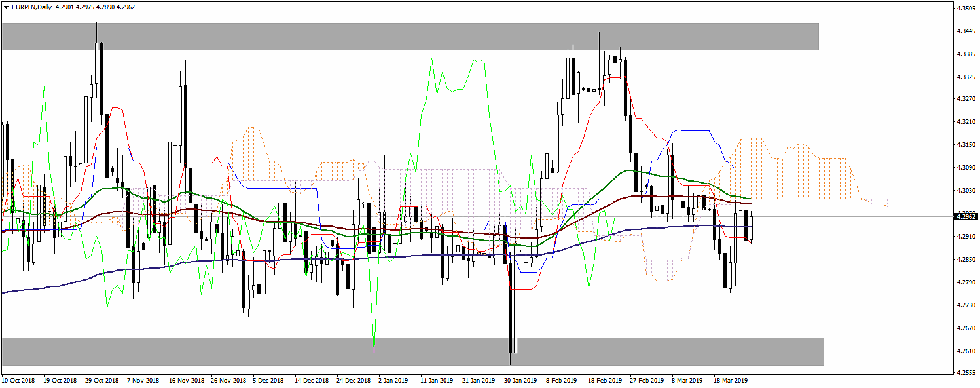
Task: Click the 4.2730 price axis label
Action: pyautogui.click(x=966, y=305)
